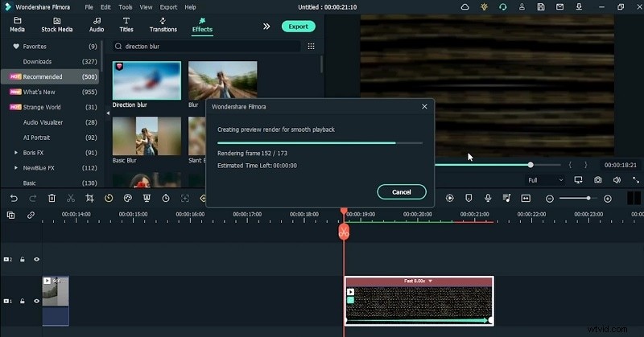Screen dimensions: 644x337
Task: Record voiceover with microphone icon
Action: (488, 199)
